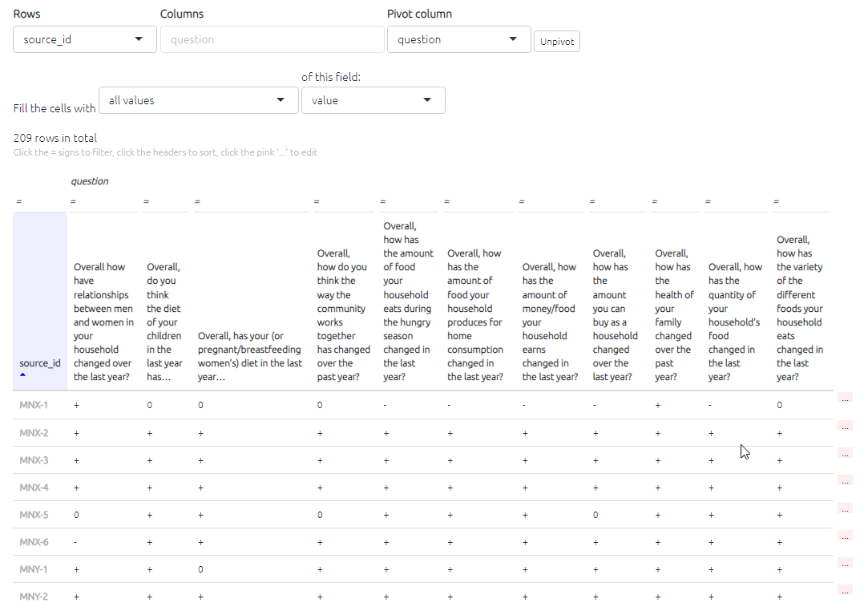The width and height of the screenshot is (868, 611).
Task: Sort by the community works together header
Action: coord(343,315)
